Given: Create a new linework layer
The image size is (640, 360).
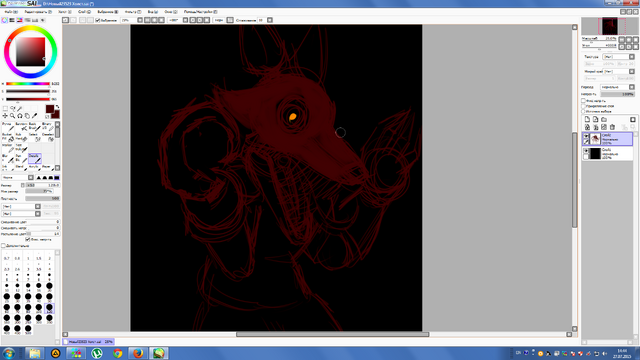Looking at the screenshot, I should coord(596,120).
